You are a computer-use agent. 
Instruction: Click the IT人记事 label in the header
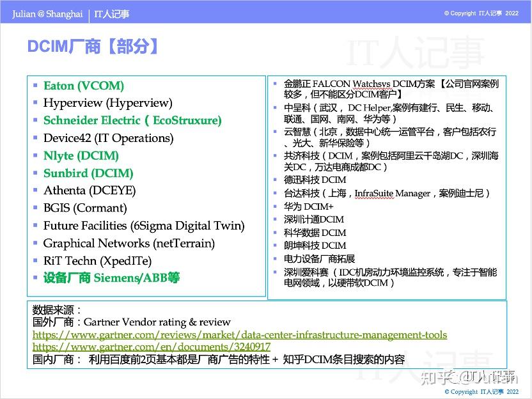[x=111, y=13]
